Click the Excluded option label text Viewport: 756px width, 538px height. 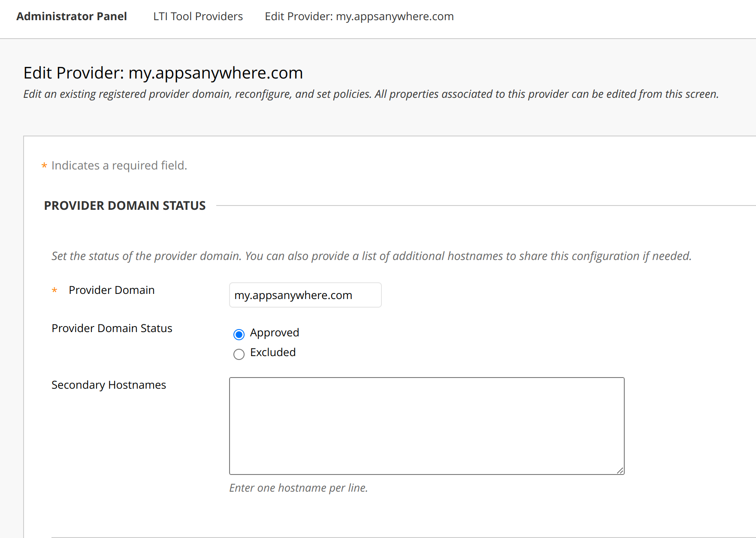273,352
